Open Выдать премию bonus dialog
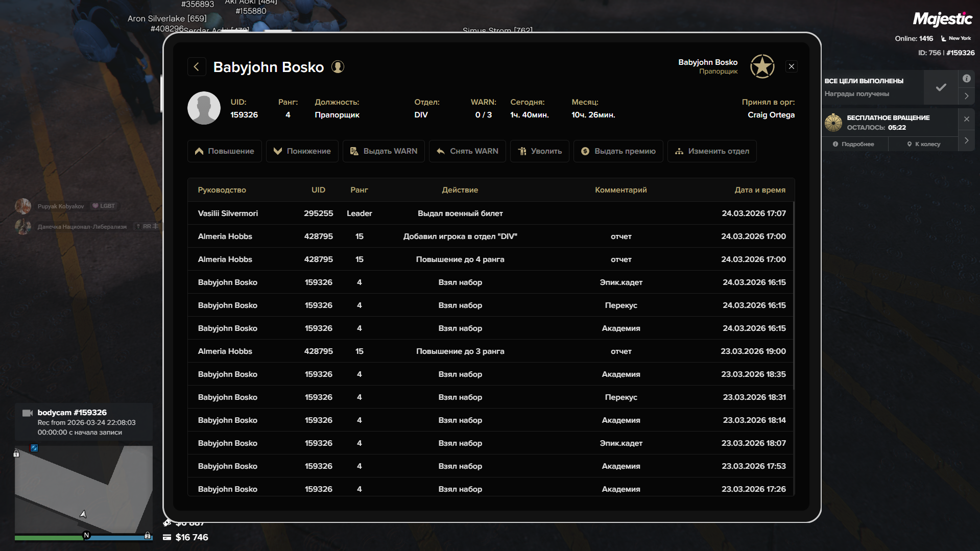This screenshot has height=551, width=980. pyautogui.click(x=618, y=151)
